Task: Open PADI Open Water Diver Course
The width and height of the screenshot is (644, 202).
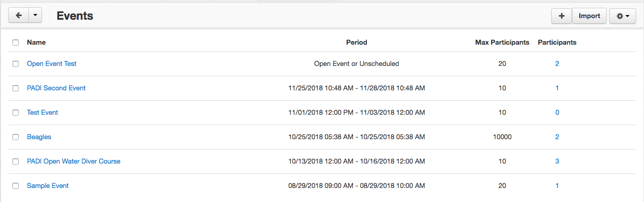Action: tap(74, 161)
